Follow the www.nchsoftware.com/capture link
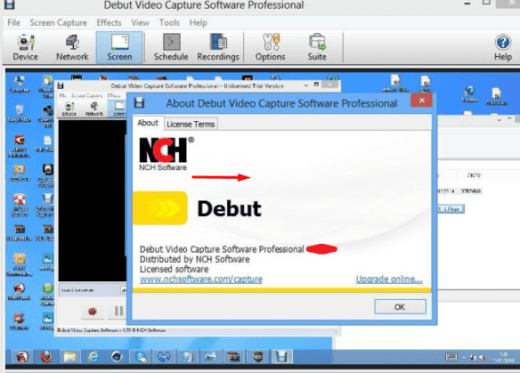The width and height of the screenshot is (520, 373). tap(201, 279)
